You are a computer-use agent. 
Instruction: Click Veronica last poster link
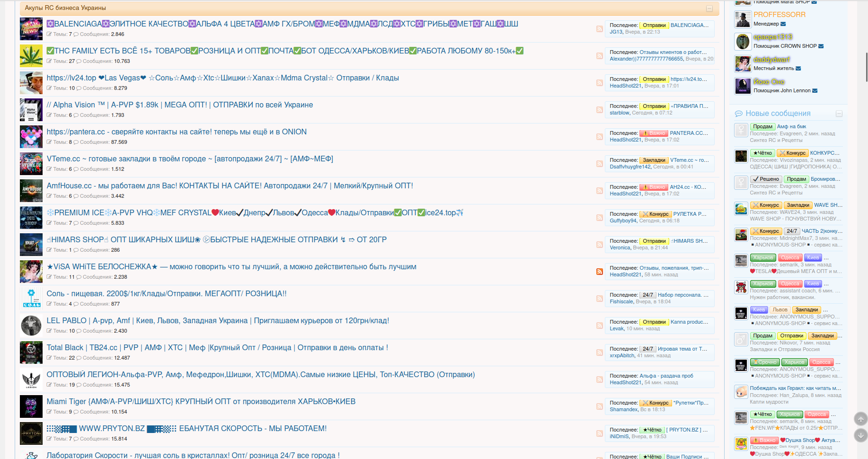620,248
